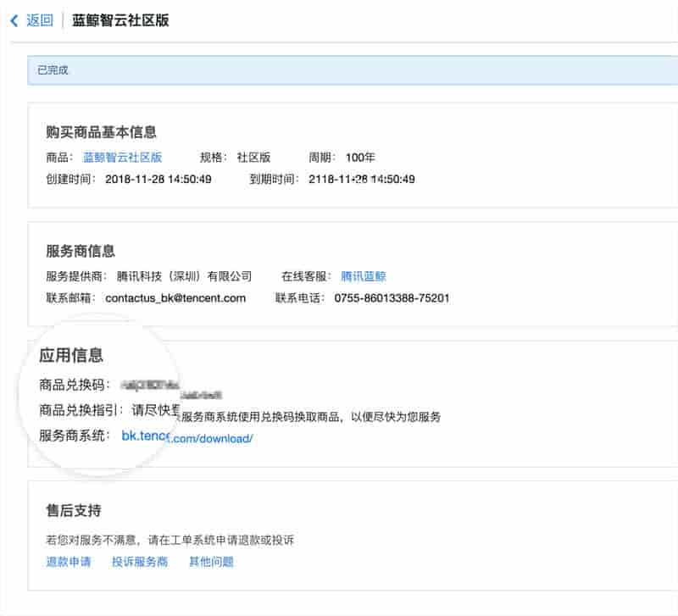This screenshot has height=616, width=678.
Task: Open the 腾讯蓝鲸 online customer service link
Action: click(x=364, y=276)
